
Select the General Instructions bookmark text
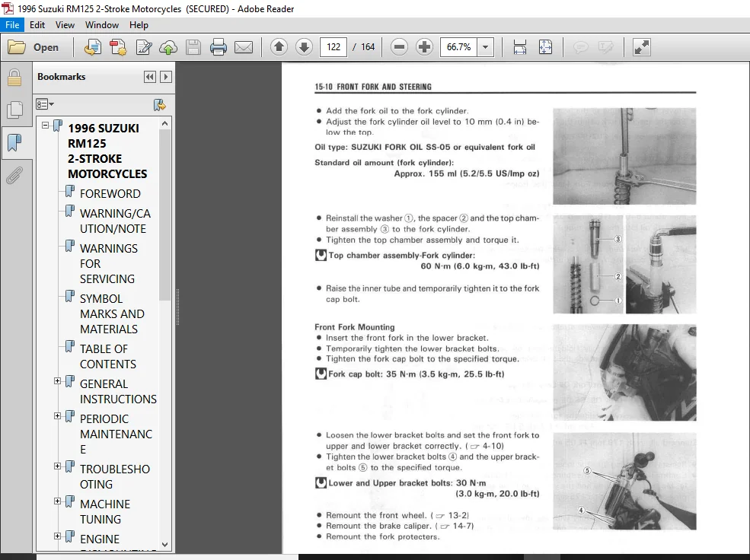(x=118, y=391)
